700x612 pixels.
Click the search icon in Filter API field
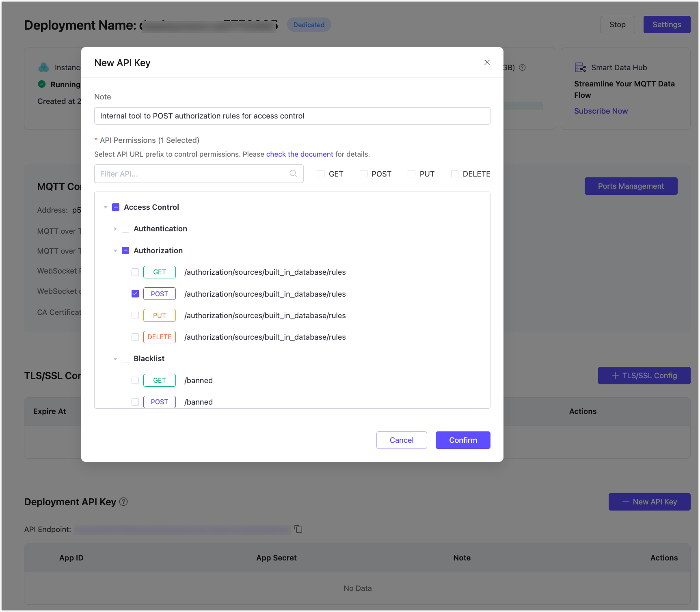pyautogui.click(x=293, y=174)
